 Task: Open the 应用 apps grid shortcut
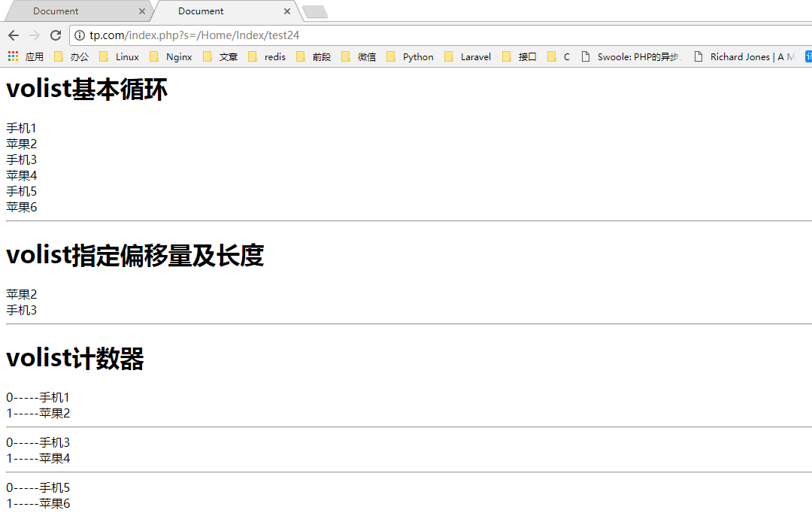26,56
